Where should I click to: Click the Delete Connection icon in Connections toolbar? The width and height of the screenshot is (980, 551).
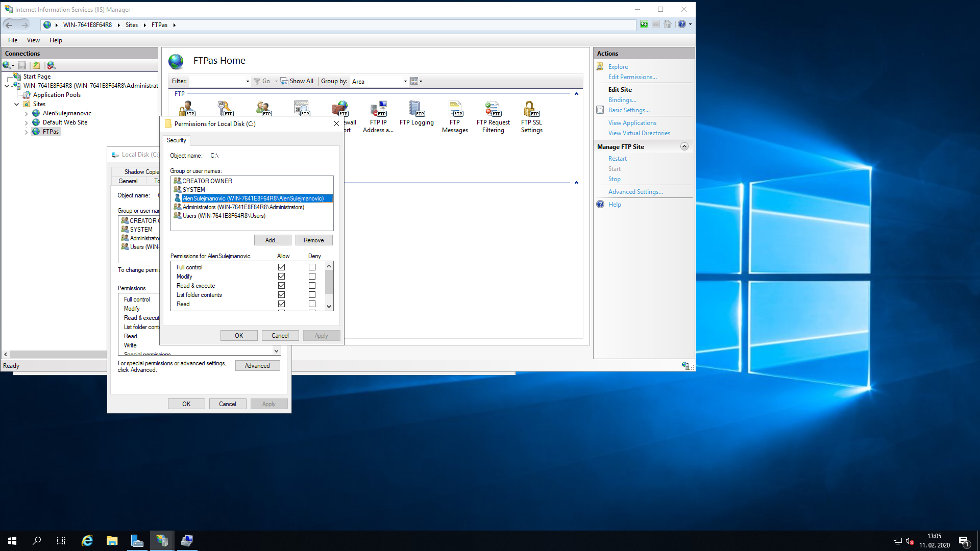(x=51, y=65)
